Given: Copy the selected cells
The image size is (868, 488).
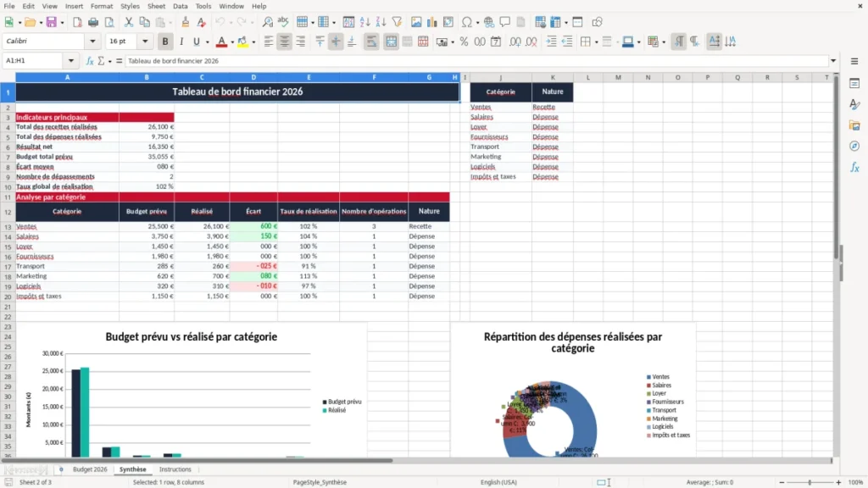Looking at the screenshot, I should pos(144,22).
